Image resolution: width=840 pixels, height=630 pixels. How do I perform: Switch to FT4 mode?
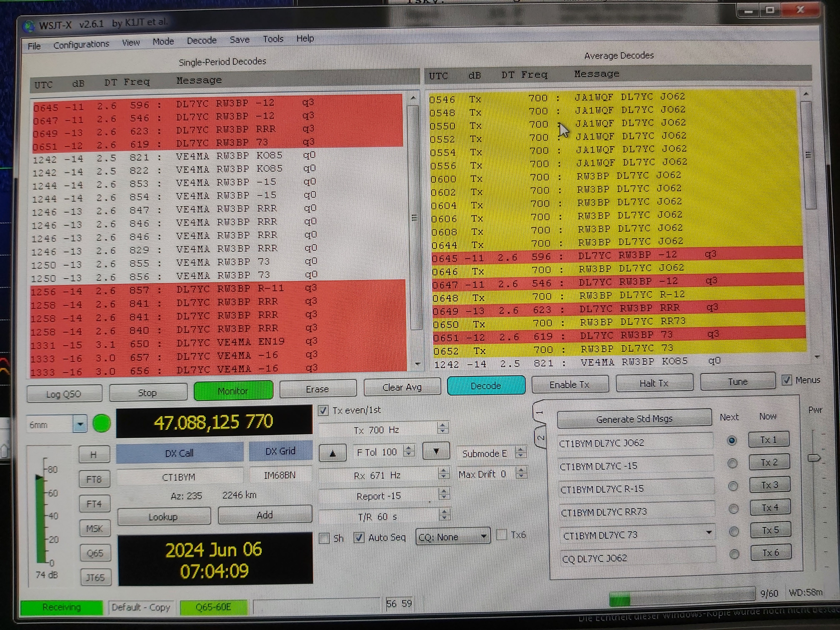coord(95,504)
